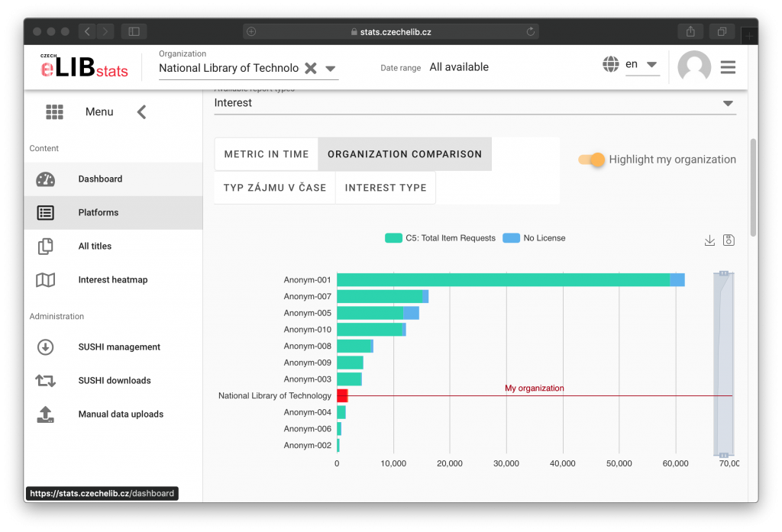Open the Dashboard gauge icon
Screen dimensions: 782x532
coord(45,179)
